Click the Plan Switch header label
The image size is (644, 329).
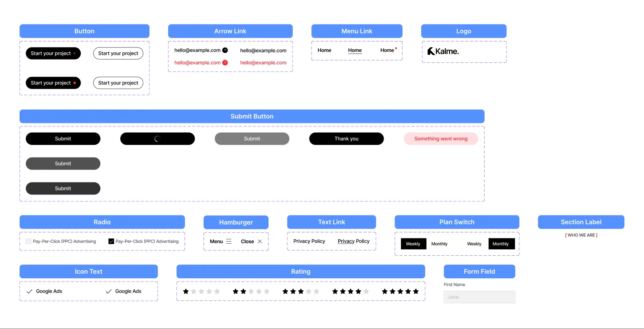click(x=457, y=222)
